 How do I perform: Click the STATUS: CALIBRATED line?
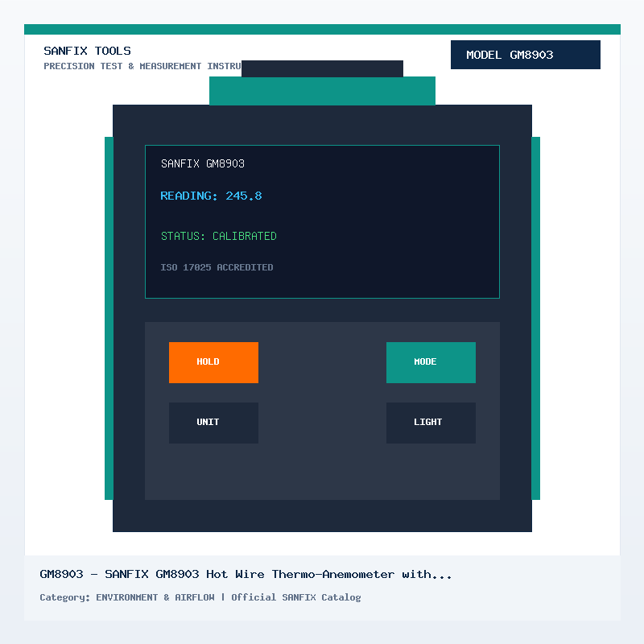(218, 236)
